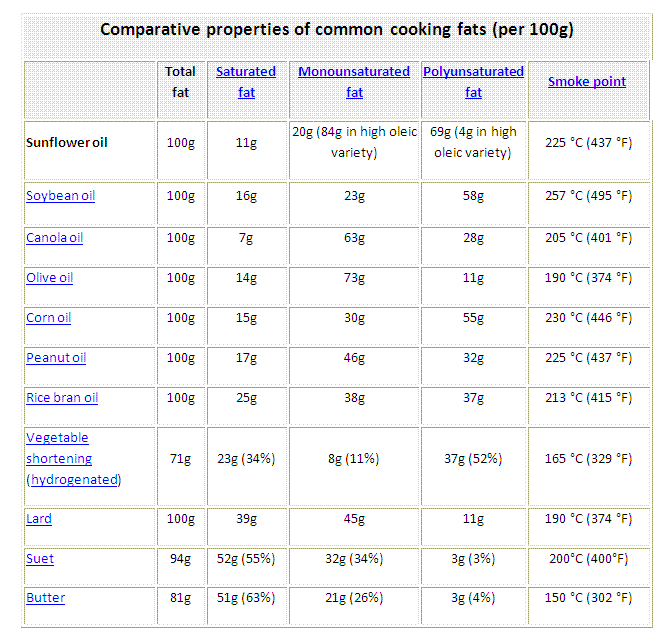This screenshot has width=668, height=636.
Task: Open the Corn oil link
Action: pyautogui.click(x=49, y=317)
